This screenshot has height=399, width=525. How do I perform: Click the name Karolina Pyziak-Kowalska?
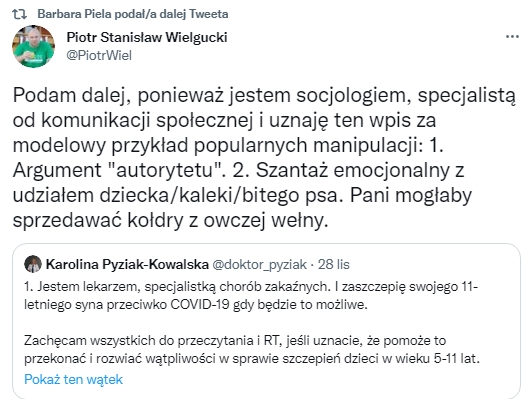[x=127, y=264]
